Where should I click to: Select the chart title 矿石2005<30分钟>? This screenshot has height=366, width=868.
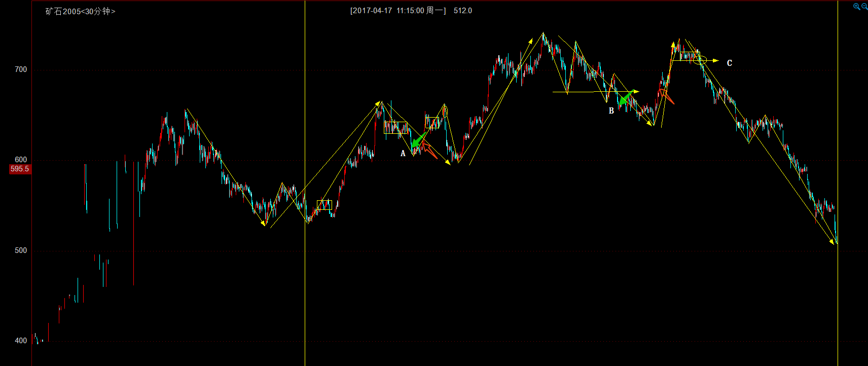click(80, 11)
